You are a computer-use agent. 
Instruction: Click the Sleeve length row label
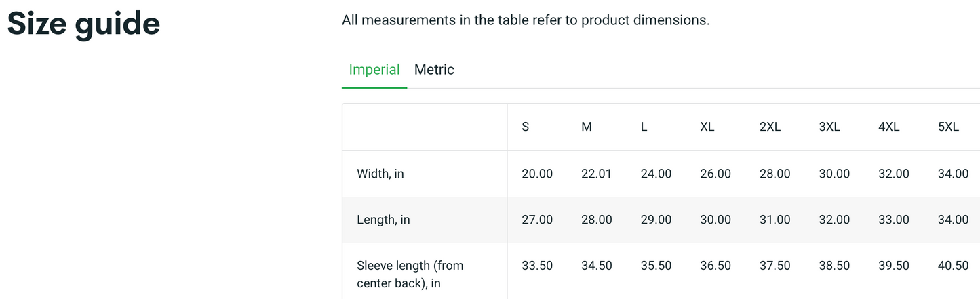point(410,274)
